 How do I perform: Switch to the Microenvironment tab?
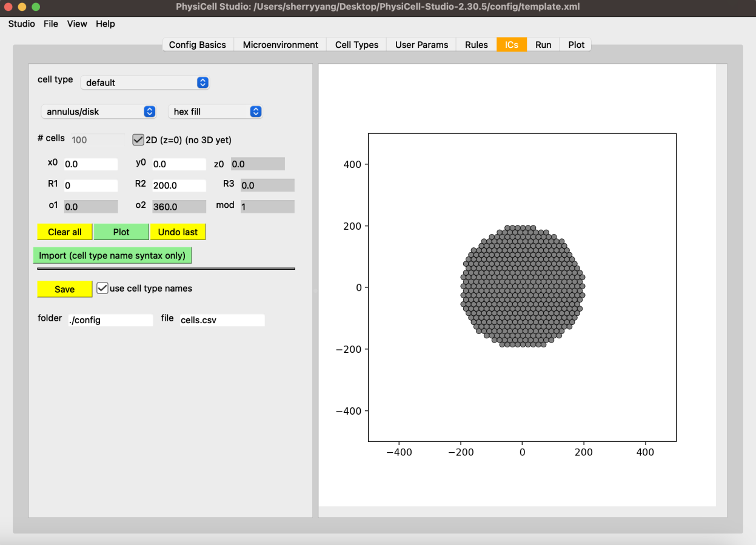[279, 44]
